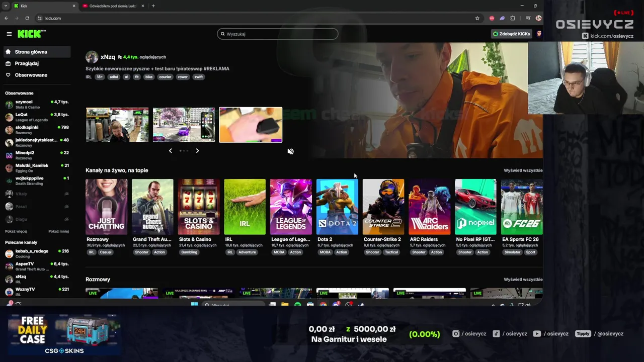Open the Strona główna home item
The image size is (644, 362).
pyautogui.click(x=36, y=52)
